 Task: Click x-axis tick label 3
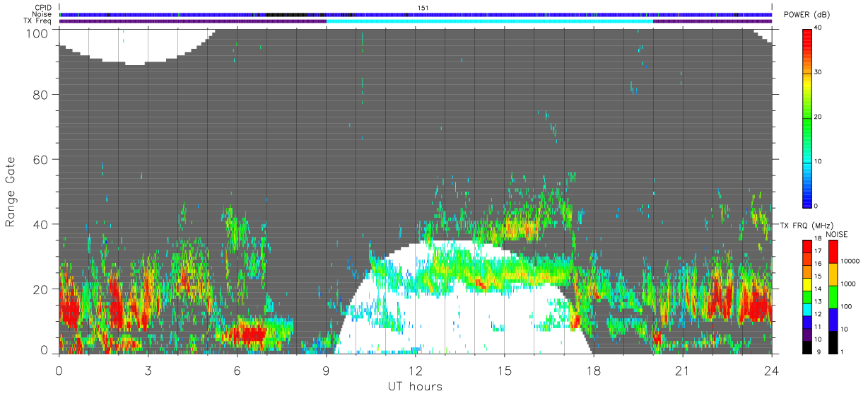148,371
